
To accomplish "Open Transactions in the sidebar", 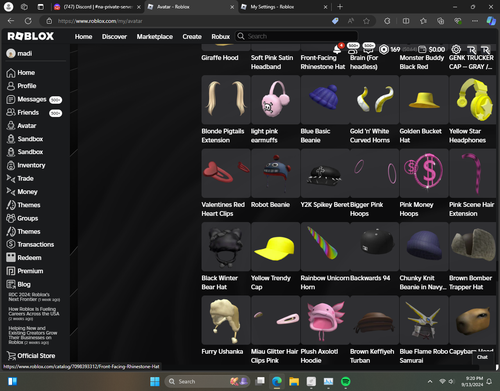I will coord(30,244).
